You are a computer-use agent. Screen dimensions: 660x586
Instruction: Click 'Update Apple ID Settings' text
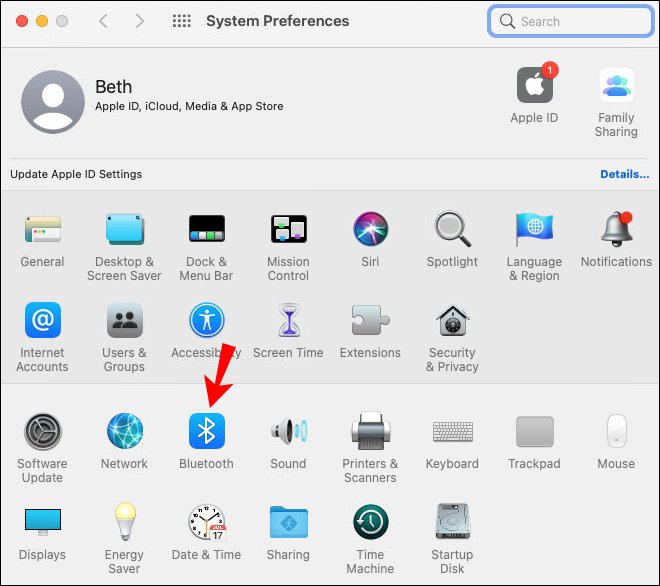[76, 174]
